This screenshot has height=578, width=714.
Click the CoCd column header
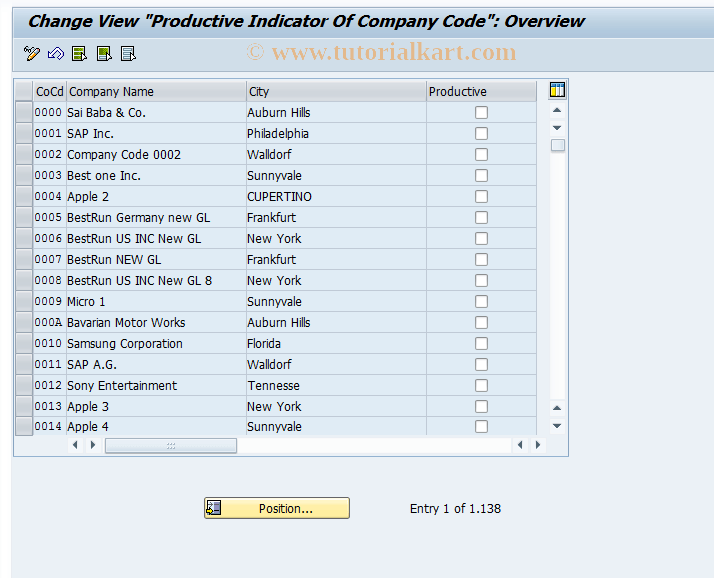tap(50, 92)
